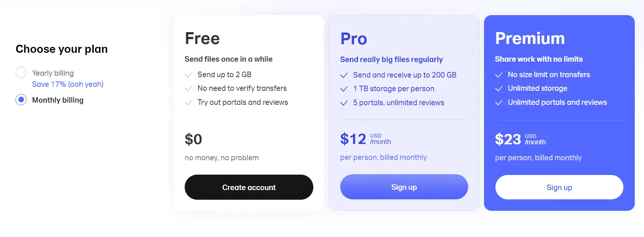Click Create account on the Free plan

tap(249, 187)
